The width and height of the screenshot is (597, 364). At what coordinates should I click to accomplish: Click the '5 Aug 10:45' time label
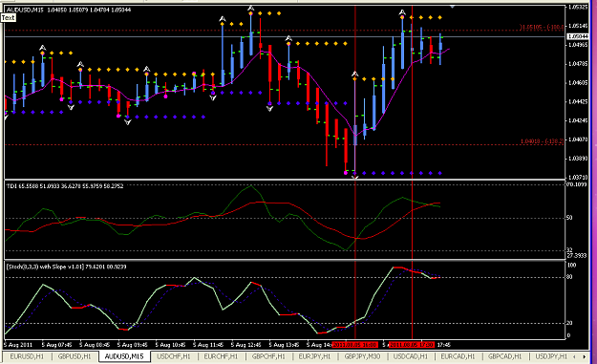[x=170, y=345]
